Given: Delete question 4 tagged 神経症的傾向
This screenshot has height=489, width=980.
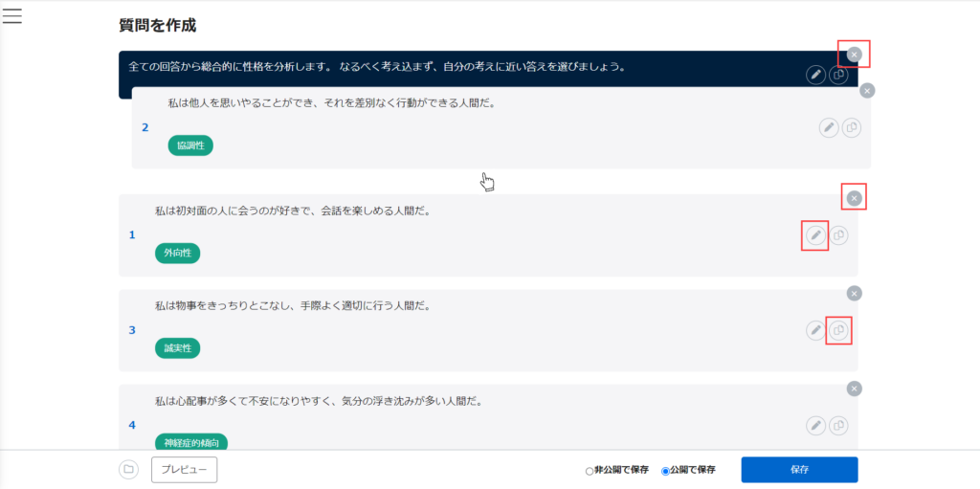Looking at the screenshot, I should [854, 389].
